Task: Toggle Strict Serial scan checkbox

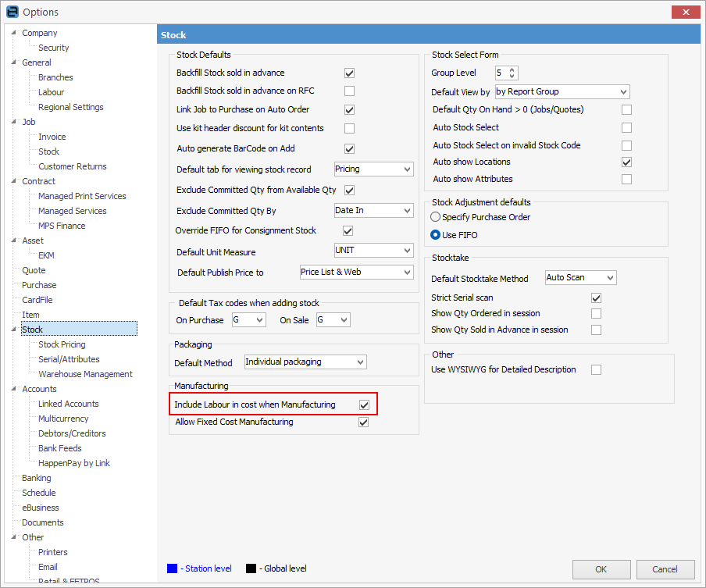Action: tap(596, 298)
